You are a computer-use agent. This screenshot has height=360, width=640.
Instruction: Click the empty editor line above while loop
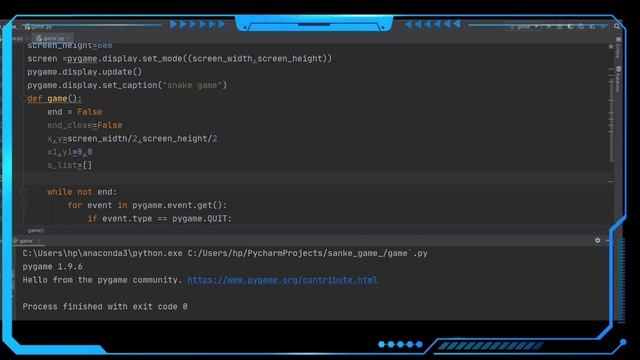pyautogui.click(x=318, y=178)
